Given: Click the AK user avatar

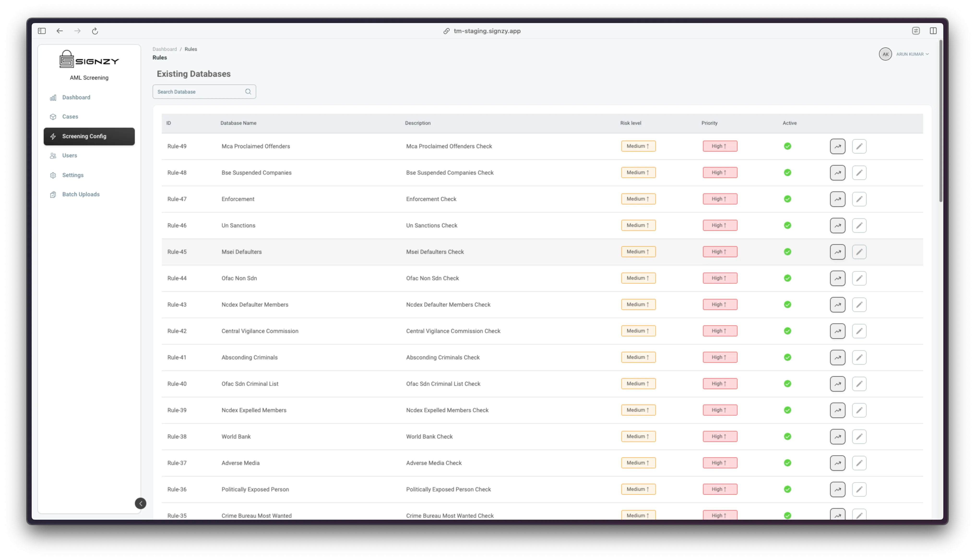Looking at the screenshot, I should click(885, 54).
